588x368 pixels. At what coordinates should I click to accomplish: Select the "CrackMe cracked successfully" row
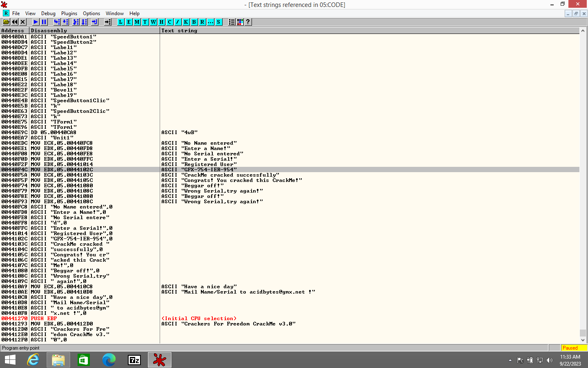[290, 175]
